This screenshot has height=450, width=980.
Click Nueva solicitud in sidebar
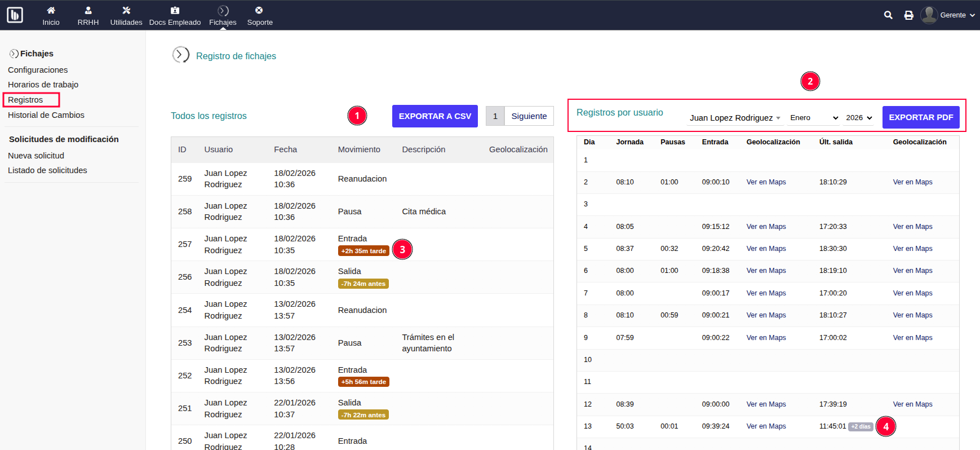click(x=36, y=156)
